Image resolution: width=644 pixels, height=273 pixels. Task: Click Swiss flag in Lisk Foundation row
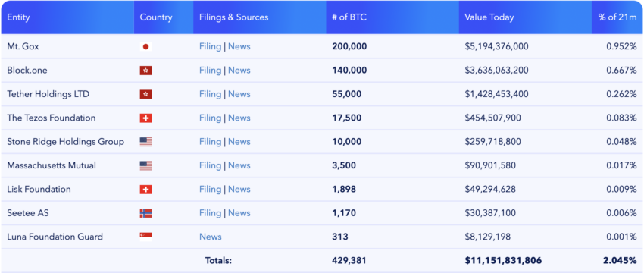[x=145, y=190]
